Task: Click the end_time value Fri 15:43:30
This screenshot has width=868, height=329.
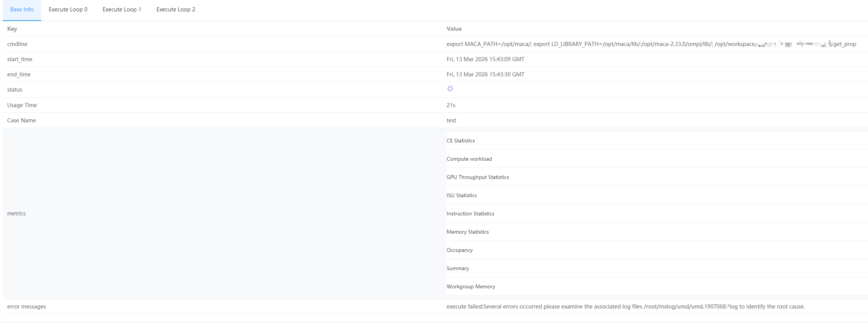Action: [485, 74]
